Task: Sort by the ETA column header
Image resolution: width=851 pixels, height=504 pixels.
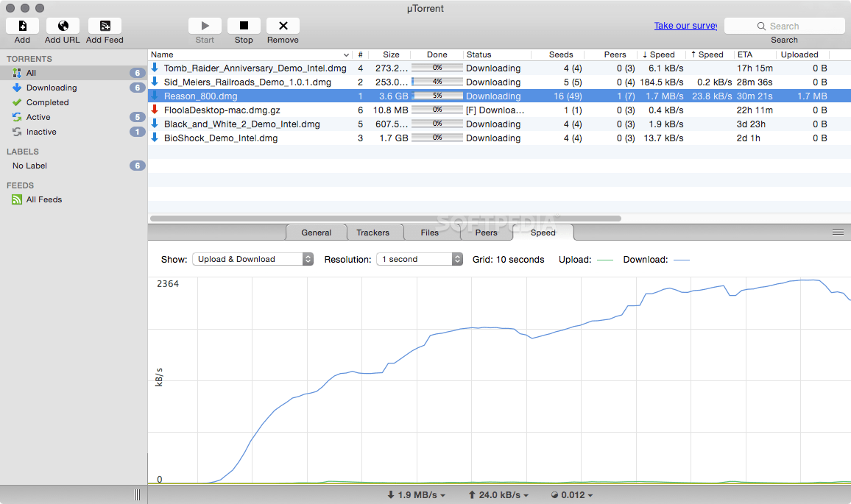Action: click(x=755, y=54)
